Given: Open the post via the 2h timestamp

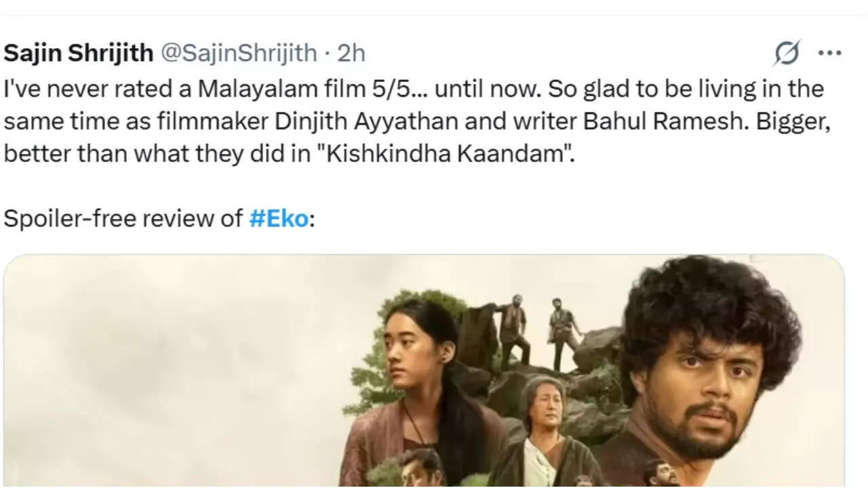Looking at the screenshot, I should pyautogui.click(x=351, y=53).
